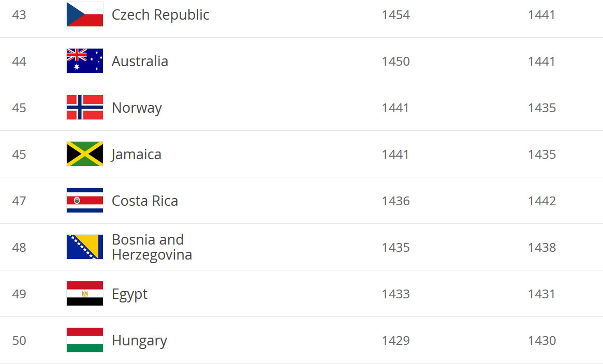
Task: Click the Czech Republic flag icon
Action: pos(84,14)
